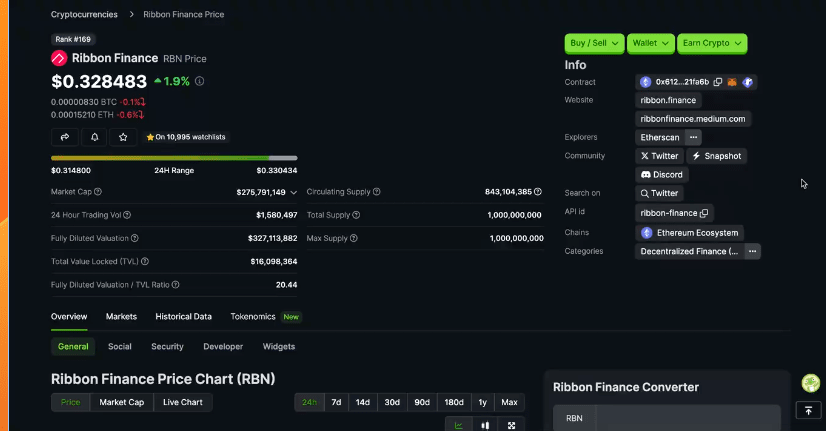The height and width of the screenshot is (431, 826).
Task: Copy the ribbon-finance API id
Action: pyautogui.click(x=704, y=213)
